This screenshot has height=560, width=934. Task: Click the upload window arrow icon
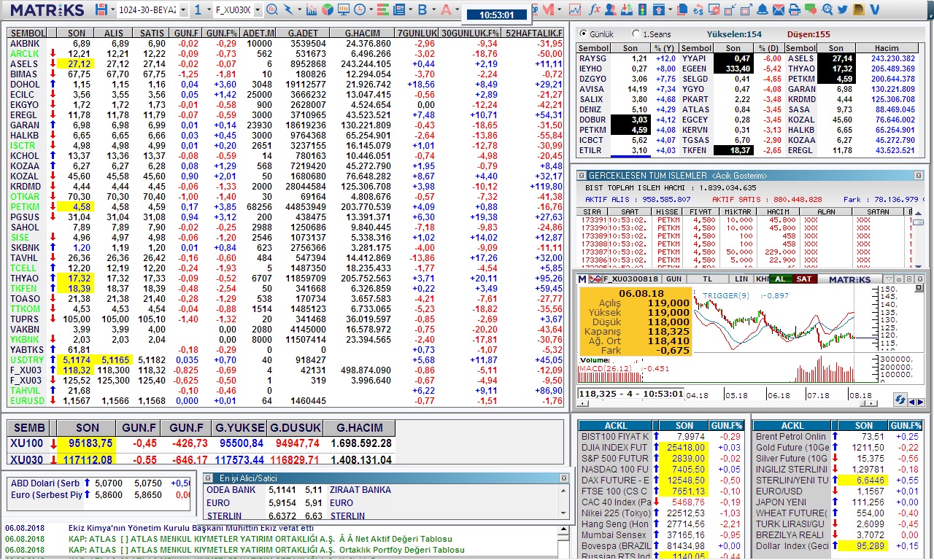(x=660, y=9)
